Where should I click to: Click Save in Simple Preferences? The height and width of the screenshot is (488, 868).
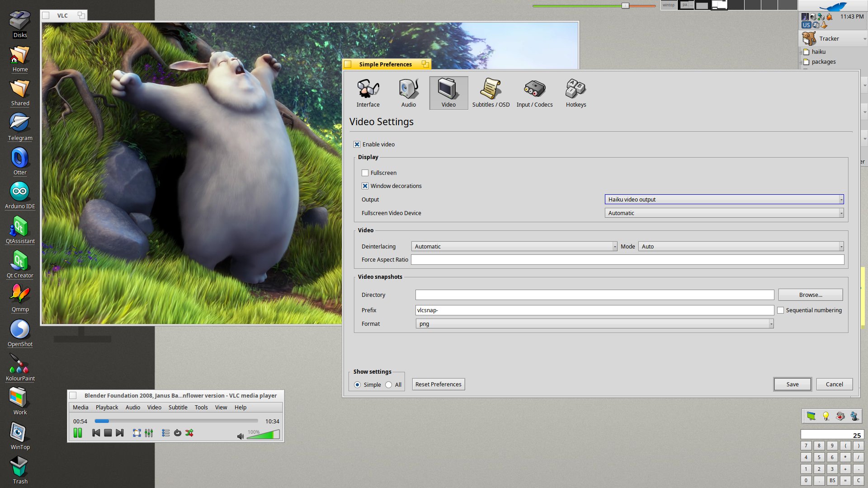(x=792, y=384)
